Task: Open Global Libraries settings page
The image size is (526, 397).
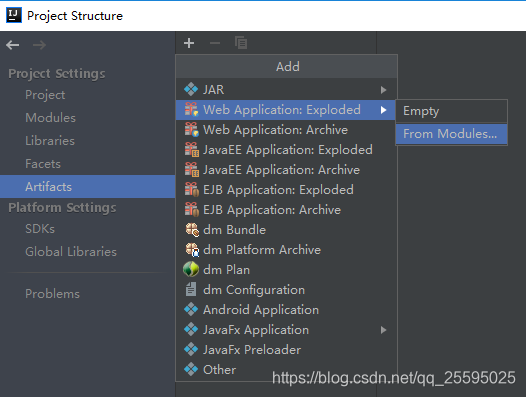Action: (87, 252)
